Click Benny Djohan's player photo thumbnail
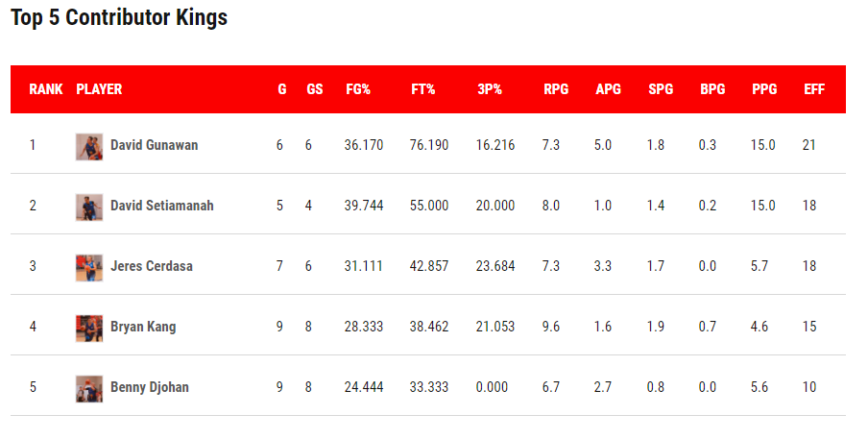 [89, 388]
